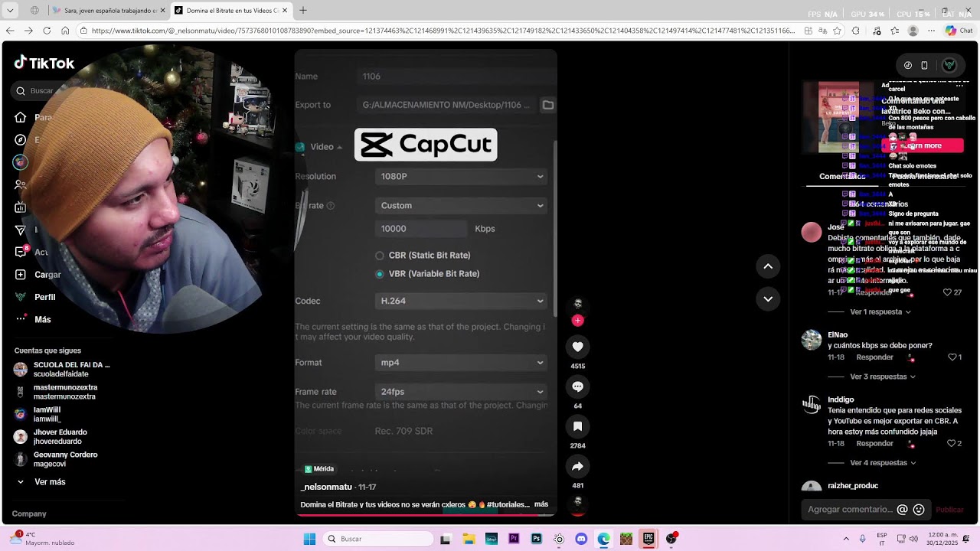Like Inddigo's comment heart
The image size is (980, 551).
click(952, 443)
